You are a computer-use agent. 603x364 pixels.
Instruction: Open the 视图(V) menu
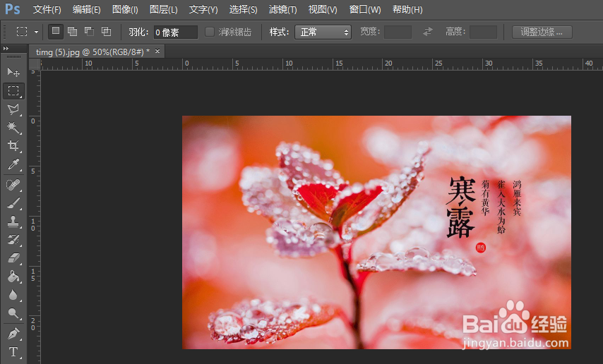(x=323, y=9)
